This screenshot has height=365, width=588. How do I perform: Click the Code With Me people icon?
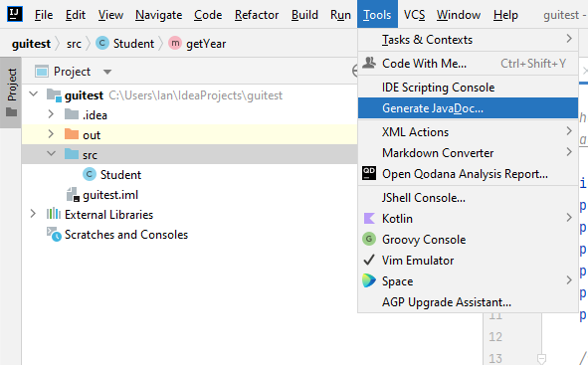coord(369,63)
